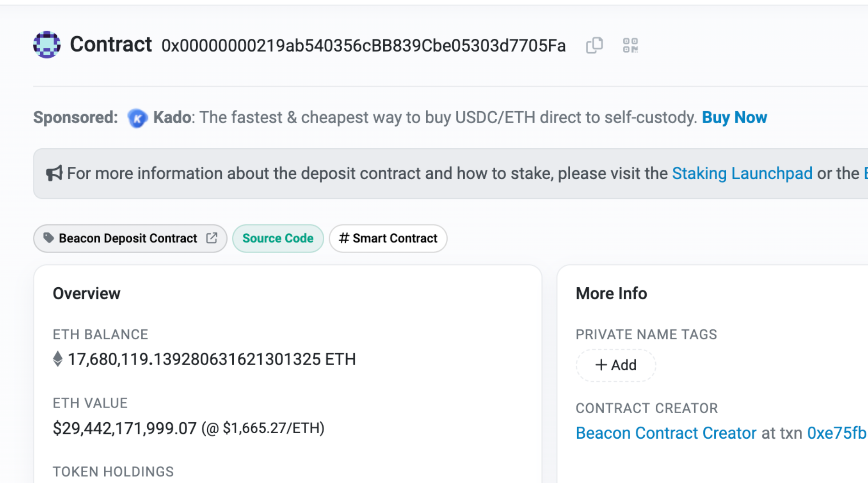Viewport: 868px width, 483px height.
Task: Visit the Staking Launchpad link
Action: tap(742, 173)
